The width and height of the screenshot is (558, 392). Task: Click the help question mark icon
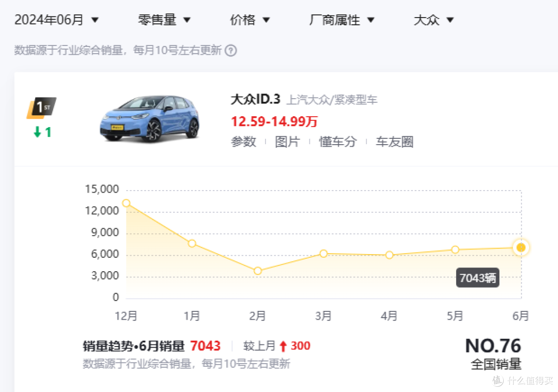click(231, 51)
